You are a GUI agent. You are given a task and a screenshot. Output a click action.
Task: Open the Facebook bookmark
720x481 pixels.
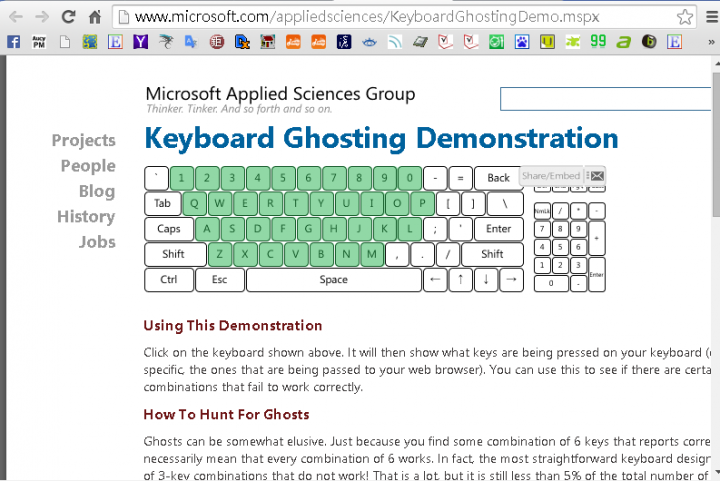(14, 42)
